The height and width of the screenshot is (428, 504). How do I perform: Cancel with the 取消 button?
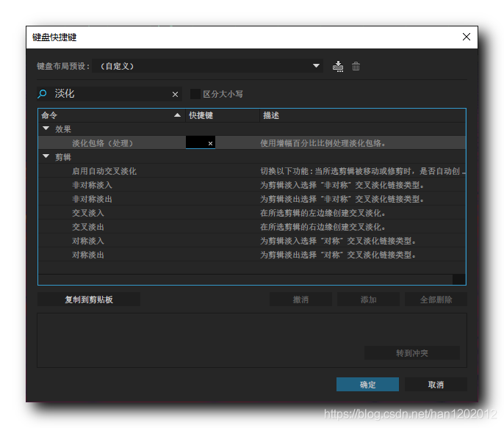[x=436, y=385]
